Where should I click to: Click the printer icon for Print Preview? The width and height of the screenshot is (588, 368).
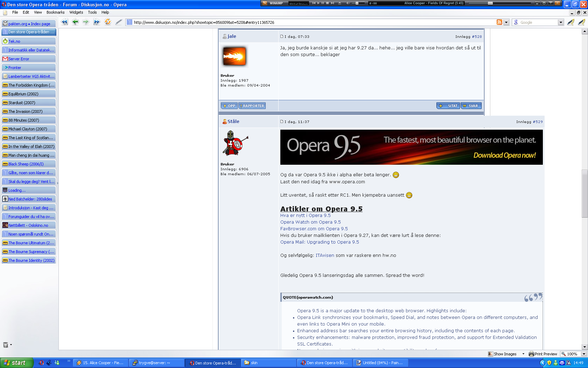531,354
